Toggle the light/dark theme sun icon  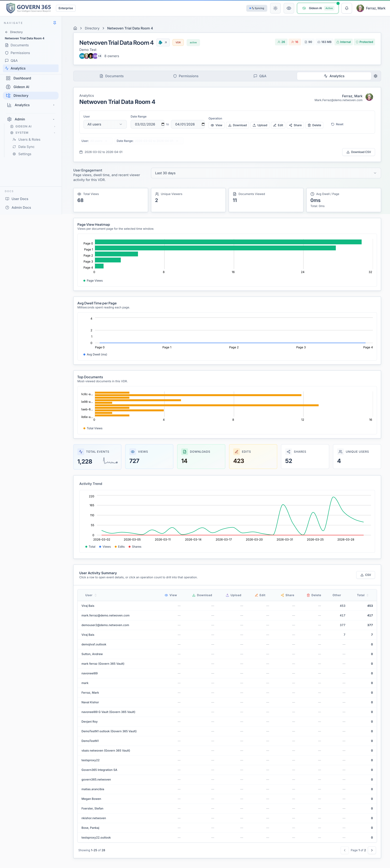pyautogui.click(x=275, y=8)
